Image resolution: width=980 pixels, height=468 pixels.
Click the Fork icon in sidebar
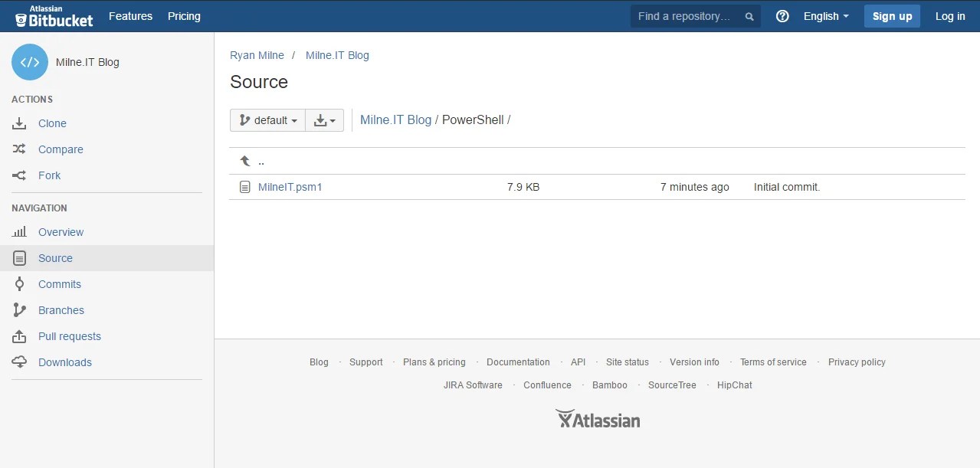(x=20, y=175)
